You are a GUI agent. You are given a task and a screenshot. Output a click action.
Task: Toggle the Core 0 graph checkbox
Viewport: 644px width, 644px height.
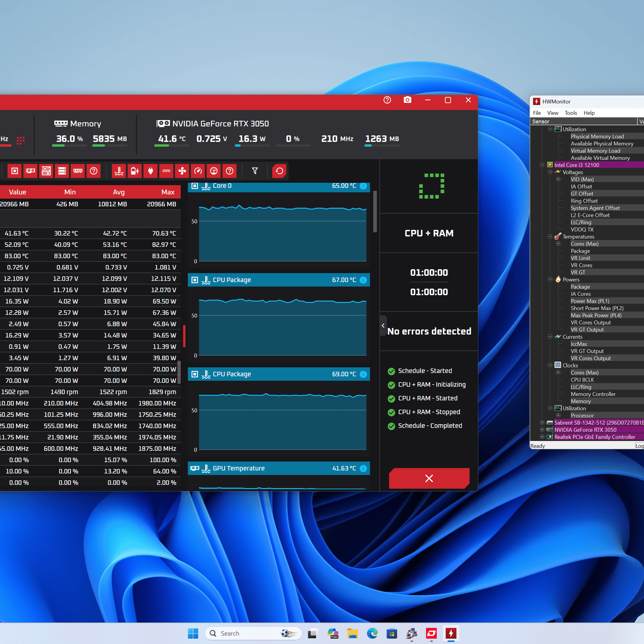click(x=195, y=186)
